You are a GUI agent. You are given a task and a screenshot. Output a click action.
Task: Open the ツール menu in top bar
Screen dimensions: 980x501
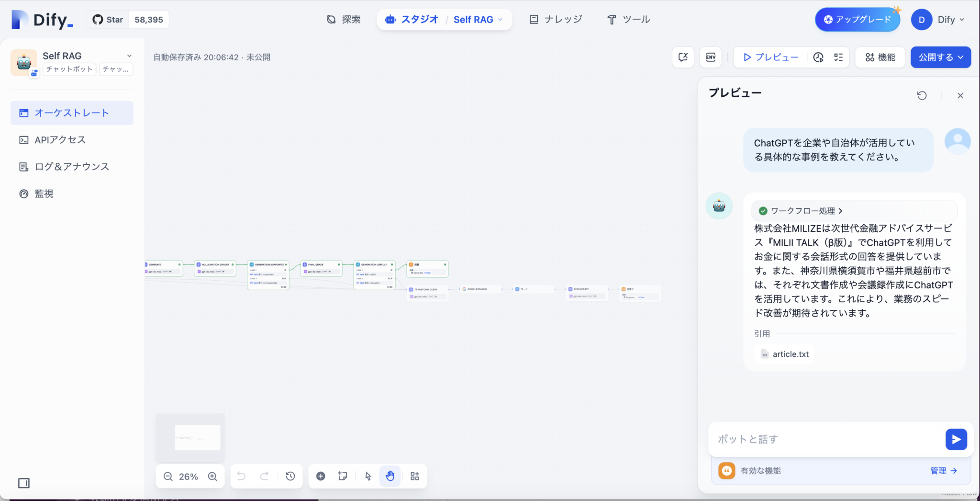(x=628, y=19)
